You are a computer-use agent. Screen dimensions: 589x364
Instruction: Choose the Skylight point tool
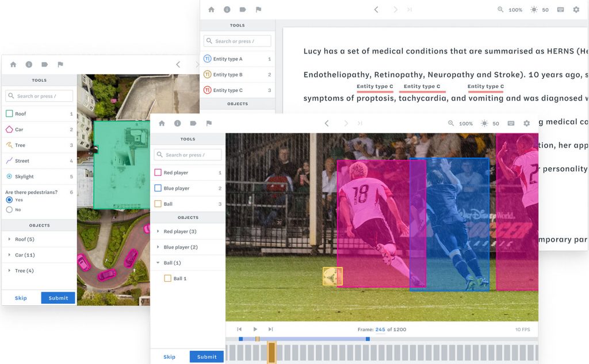tap(24, 177)
